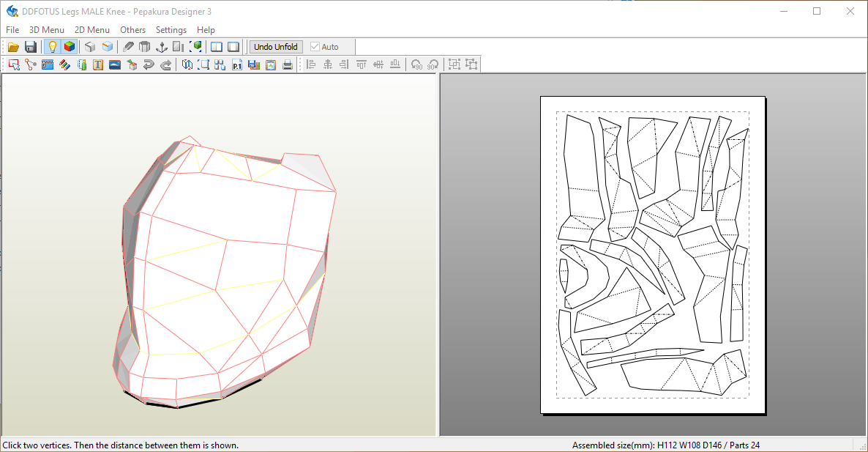Click the gray cube toolbar icon
868x452 pixels.
click(x=90, y=47)
